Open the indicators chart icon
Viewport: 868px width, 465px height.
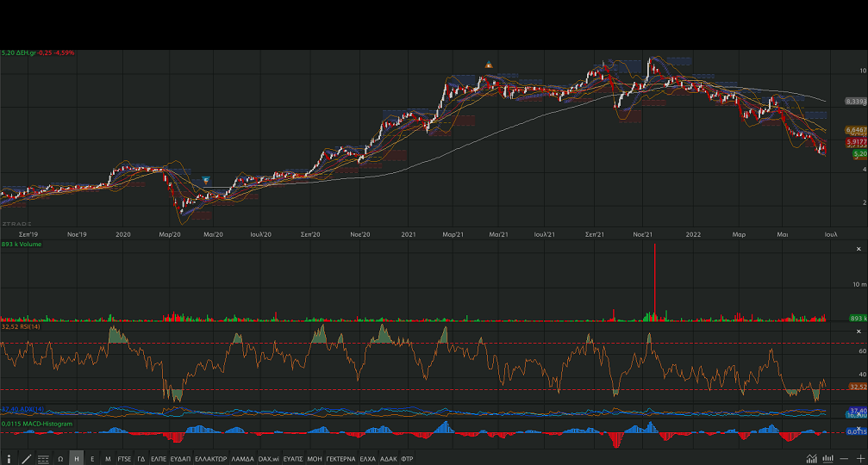[811, 458]
